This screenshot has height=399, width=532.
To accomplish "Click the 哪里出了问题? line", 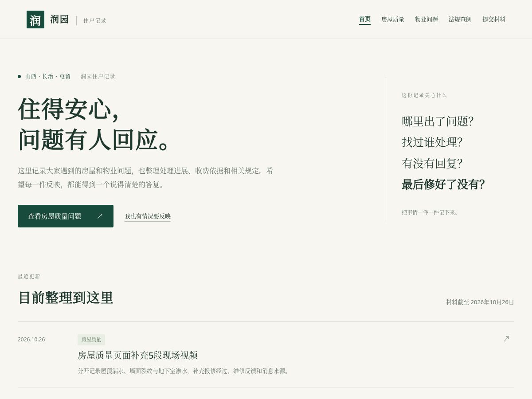I will coord(438,121).
